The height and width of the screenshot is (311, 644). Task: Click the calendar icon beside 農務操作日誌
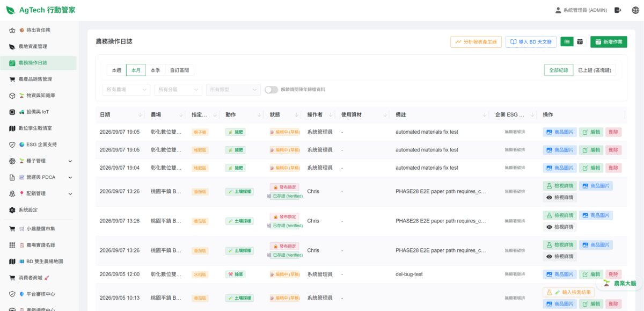pos(12,63)
